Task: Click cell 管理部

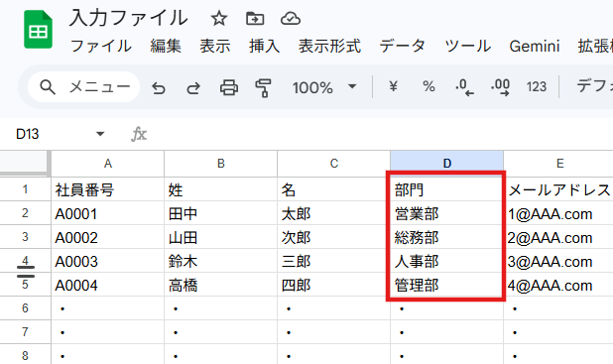Action: [446, 285]
